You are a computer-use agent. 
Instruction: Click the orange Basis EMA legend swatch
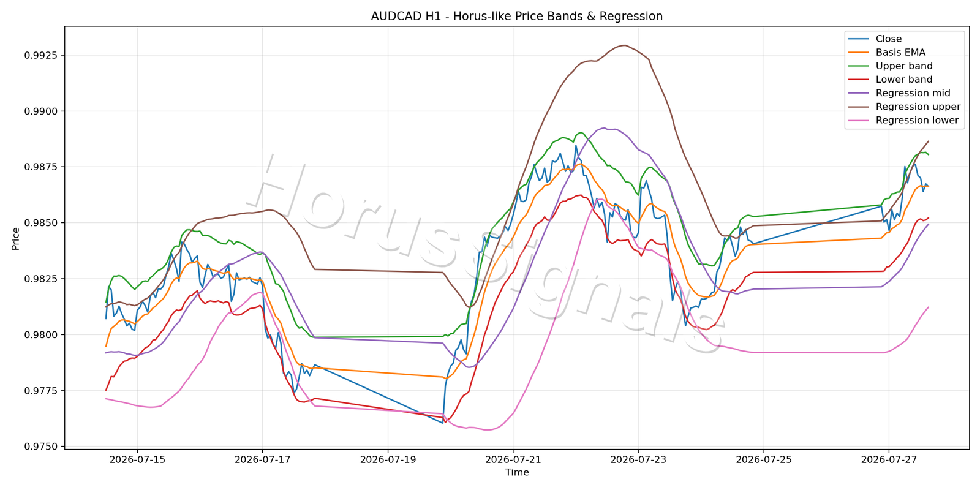click(858, 53)
